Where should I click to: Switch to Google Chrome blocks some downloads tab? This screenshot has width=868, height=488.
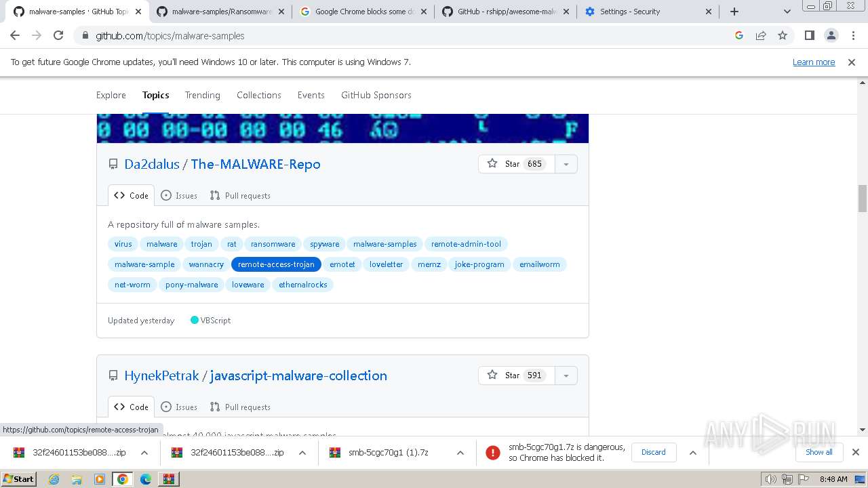(x=363, y=12)
